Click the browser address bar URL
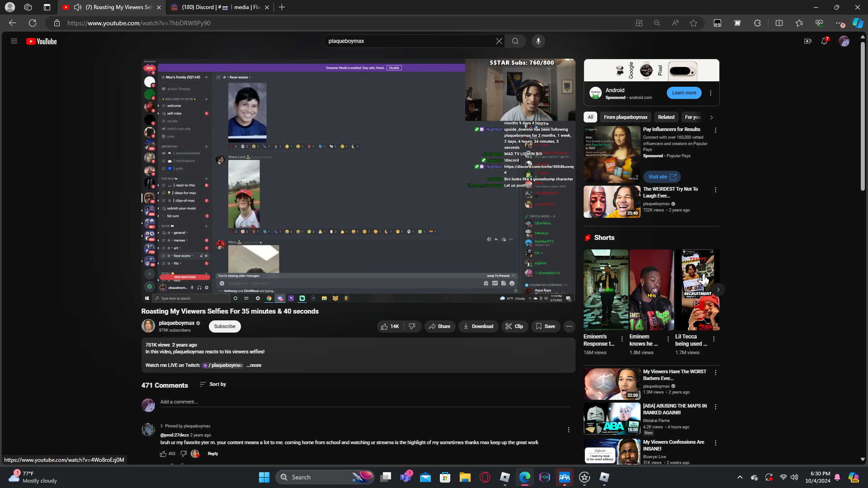Image resolution: width=868 pixels, height=488 pixels. (139, 23)
